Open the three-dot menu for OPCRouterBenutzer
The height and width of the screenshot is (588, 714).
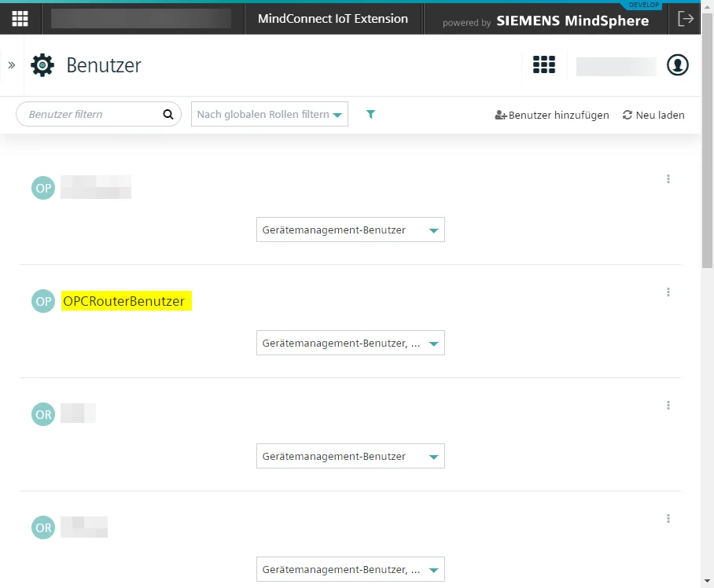tap(668, 292)
